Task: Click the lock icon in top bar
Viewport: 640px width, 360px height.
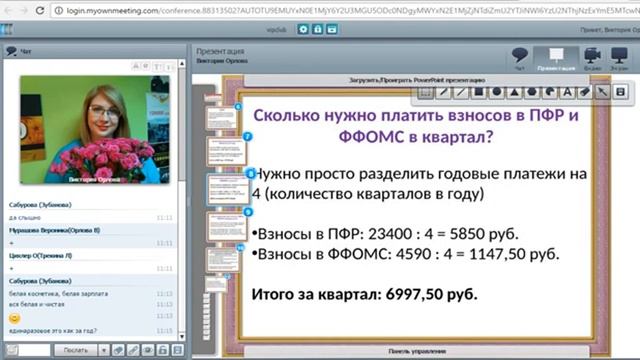Action: (x=318, y=29)
